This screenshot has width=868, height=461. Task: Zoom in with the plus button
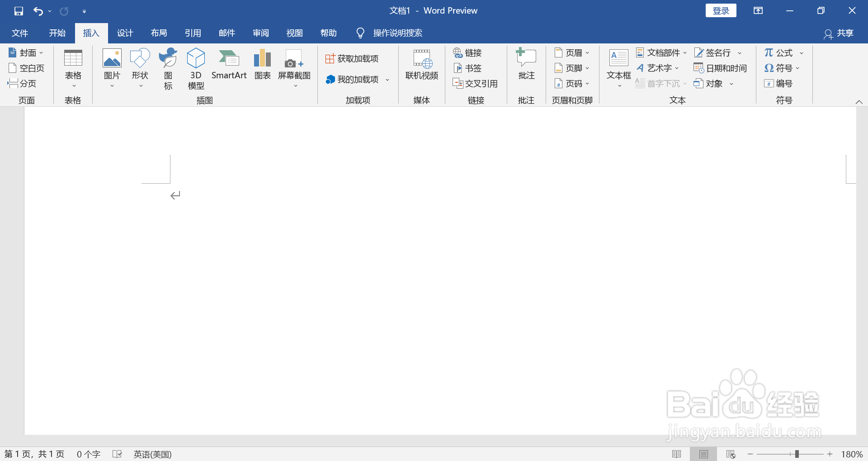pos(830,454)
